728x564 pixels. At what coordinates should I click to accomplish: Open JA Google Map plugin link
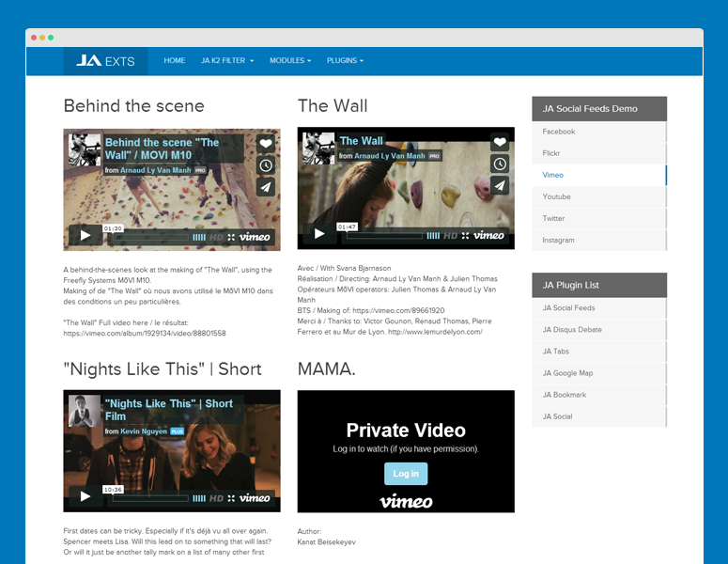(x=599, y=373)
